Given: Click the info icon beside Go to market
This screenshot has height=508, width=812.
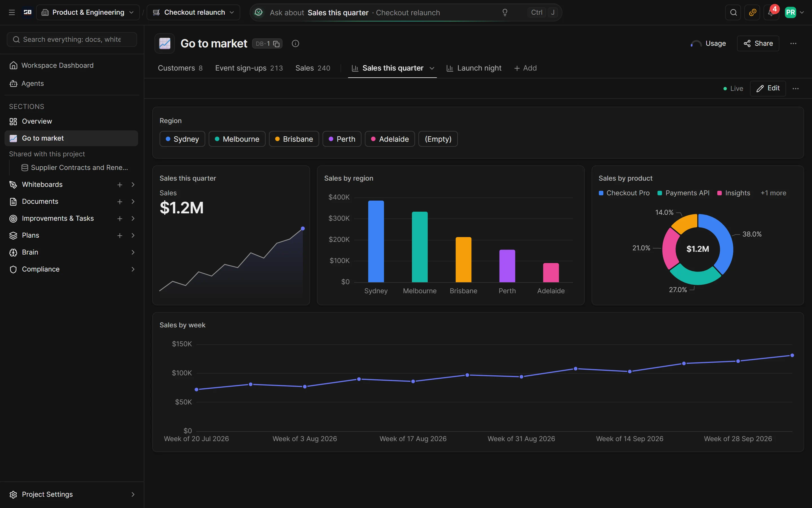Looking at the screenshot, I should (x=295, y=43).
